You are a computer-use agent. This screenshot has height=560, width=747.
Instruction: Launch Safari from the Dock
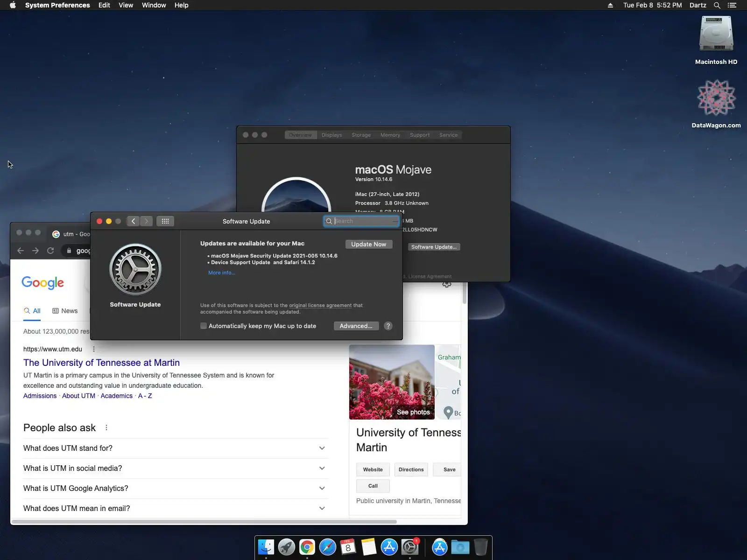point(328,547)
